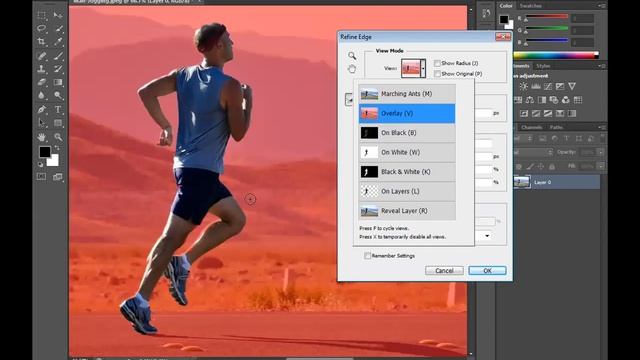The height and width of the screenshot is (360, 640).
Task: Switch to the Swatches tab
Action: coord(530,6)
